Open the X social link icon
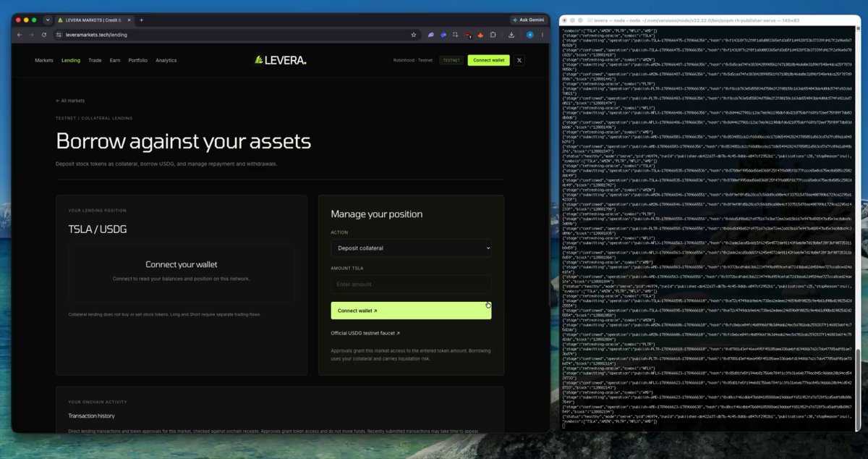The image size is (868, 459). click(x=519, y=60)
